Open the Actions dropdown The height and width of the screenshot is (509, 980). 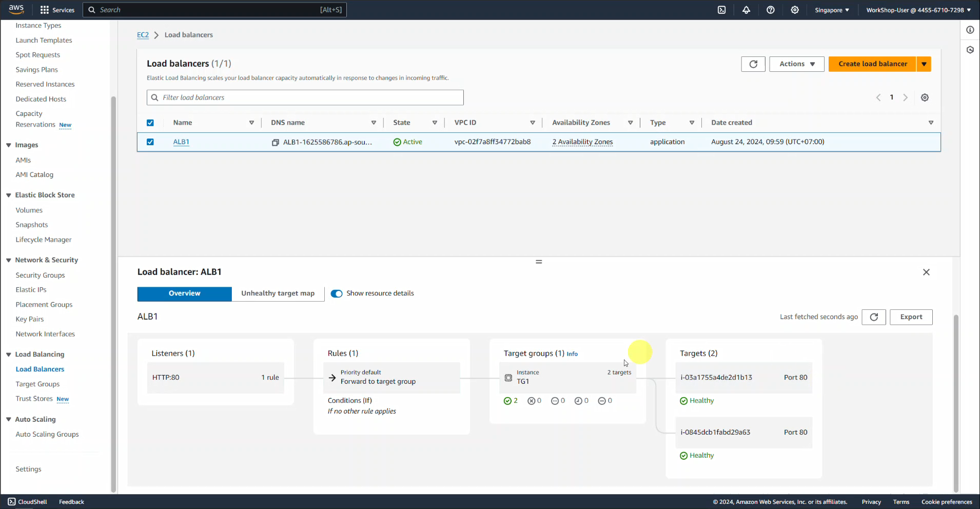click(796, 64)
